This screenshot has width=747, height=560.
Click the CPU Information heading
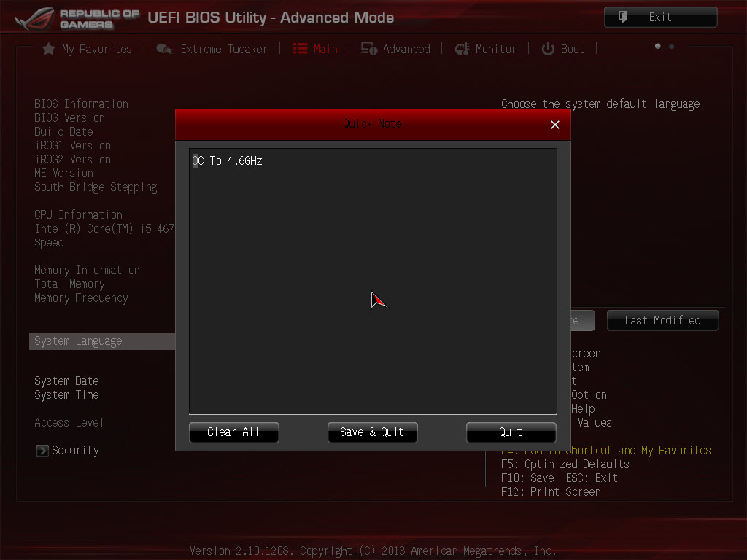point(78,215)
